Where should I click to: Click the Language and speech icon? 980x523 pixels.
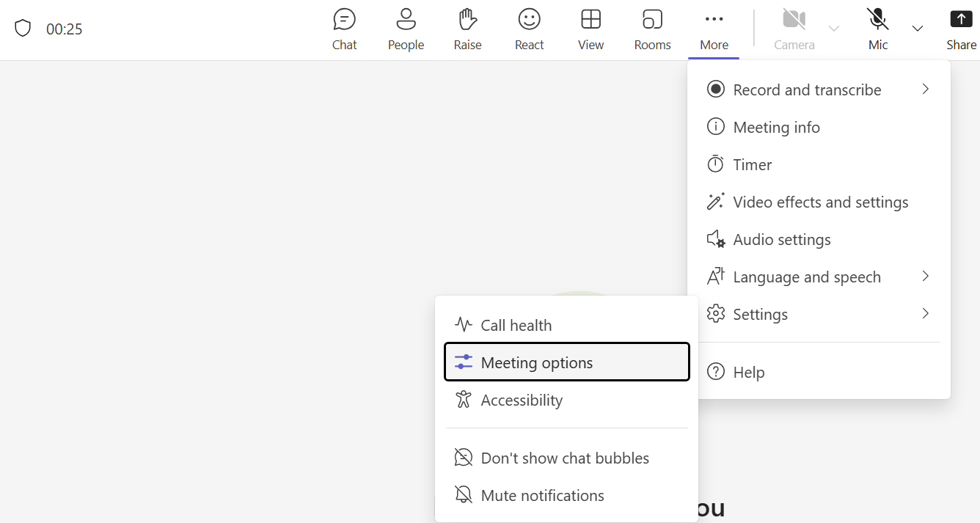pos(715,277)
